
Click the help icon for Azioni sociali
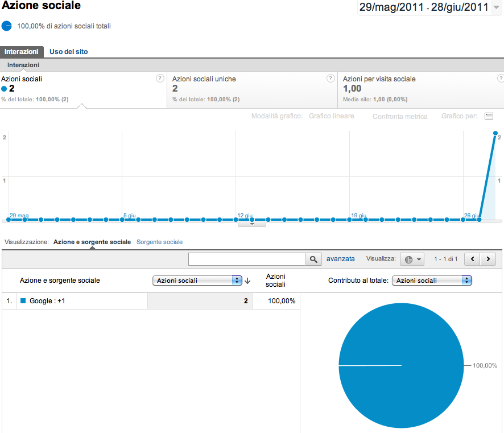point(160,79)
